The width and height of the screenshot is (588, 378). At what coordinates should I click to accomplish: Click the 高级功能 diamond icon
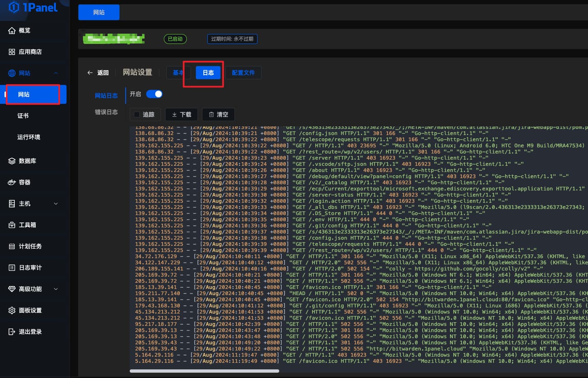pyautogui.click(x=12, y=289)
